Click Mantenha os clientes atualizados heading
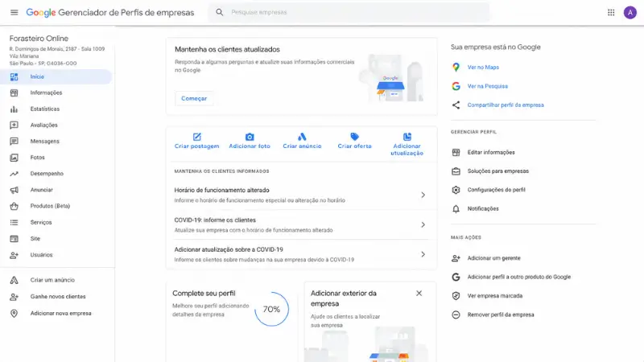644x362 pixels. 227,49
